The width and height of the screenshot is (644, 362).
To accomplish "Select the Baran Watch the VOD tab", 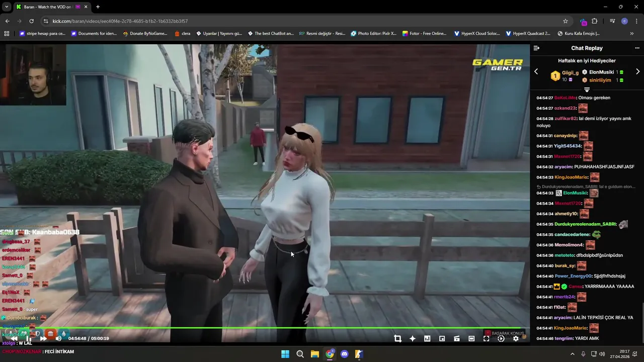I will [51, 7].
